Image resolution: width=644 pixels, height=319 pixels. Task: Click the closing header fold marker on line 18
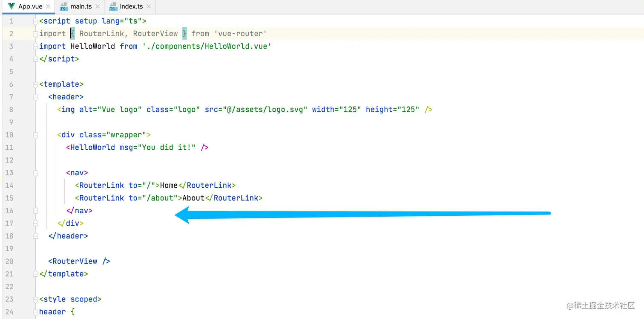coord(36,236)
